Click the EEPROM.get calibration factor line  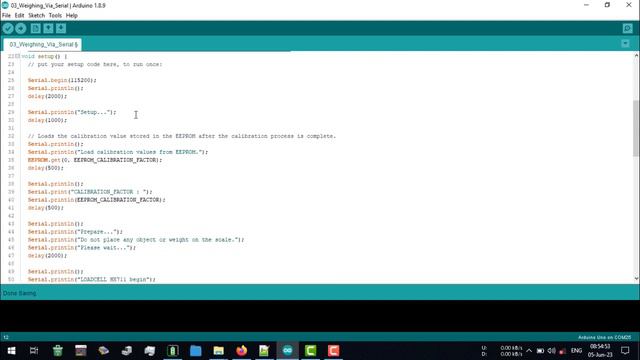pos(95,160)
